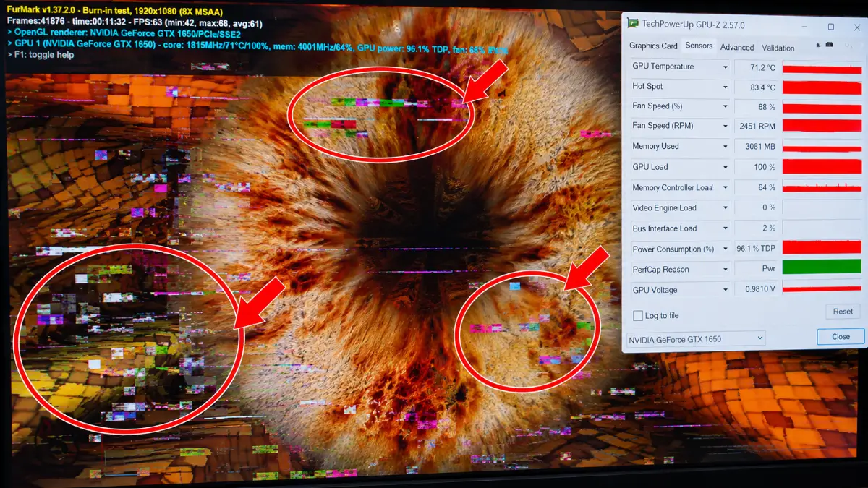Click the green PerfCap Reason bar

point(822,267)
